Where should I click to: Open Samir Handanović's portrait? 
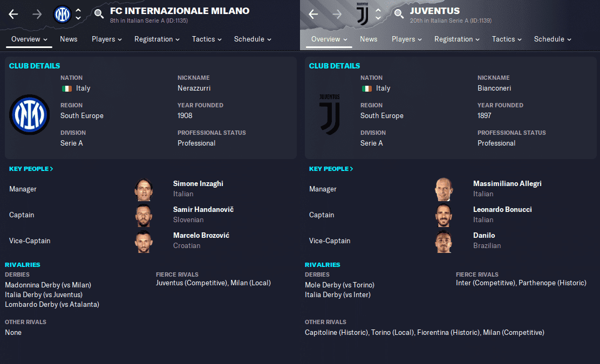point(144,215)
